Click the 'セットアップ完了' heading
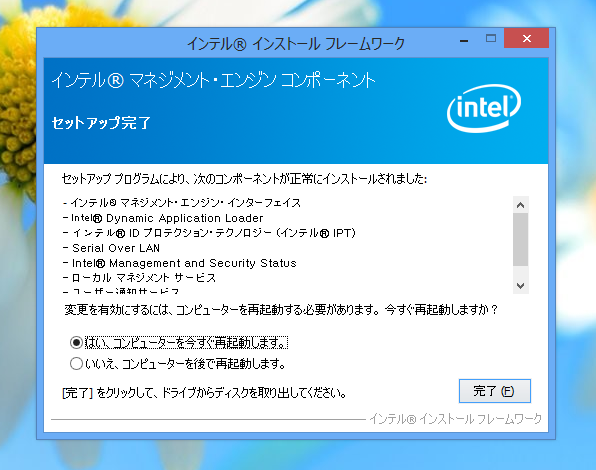The width and height of the screenshot is (596, 470). [x=101, y=123]
